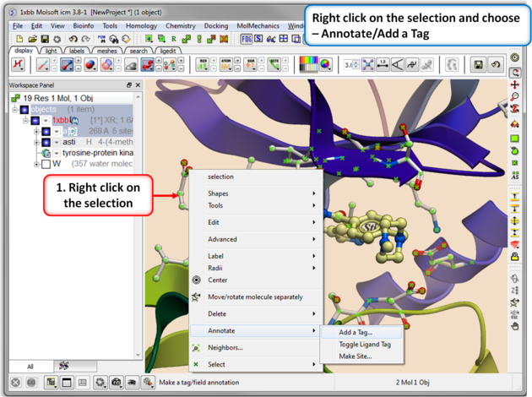Open dropdown arrow beside tyrosine-protein kinase
Viewport: 532px width, 397px height.
point(56,153)
